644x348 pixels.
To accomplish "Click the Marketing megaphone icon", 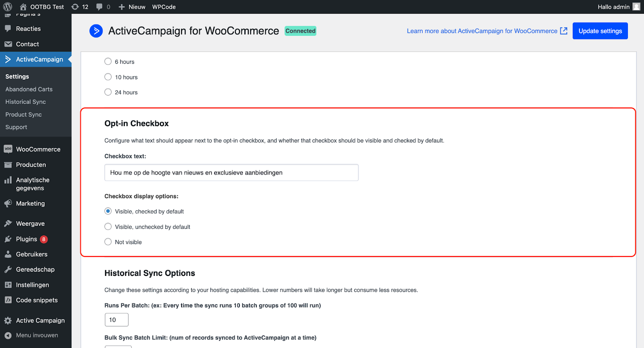I will [8, 203].
